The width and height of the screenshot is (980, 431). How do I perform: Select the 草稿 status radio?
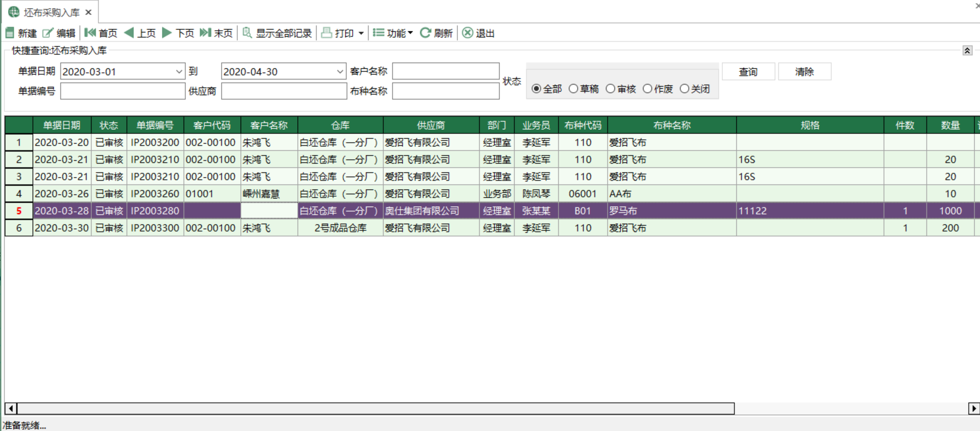[x=573, y=89]
